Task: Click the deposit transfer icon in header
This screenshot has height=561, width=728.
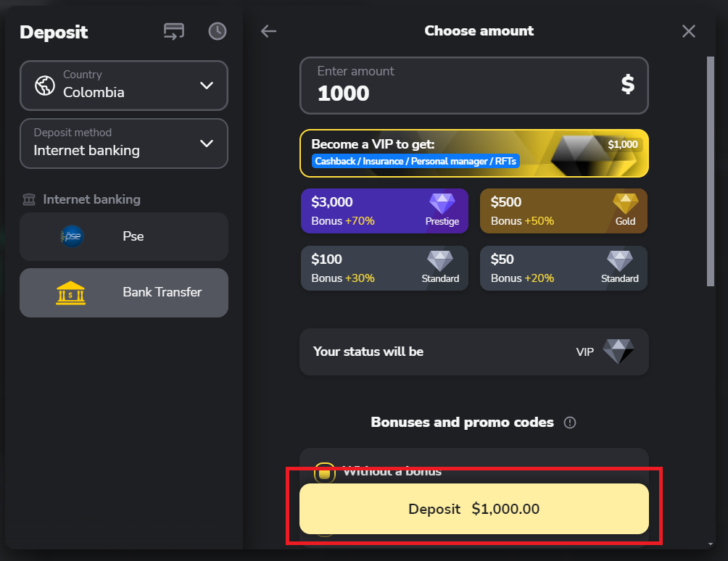Action: tap(174, 31)
